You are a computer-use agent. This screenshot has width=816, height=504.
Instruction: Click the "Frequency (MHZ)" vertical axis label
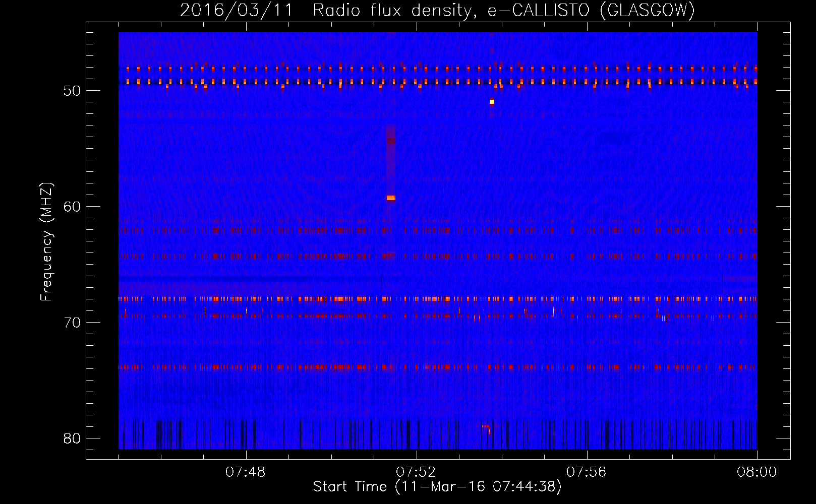click(x=46, y=242)
